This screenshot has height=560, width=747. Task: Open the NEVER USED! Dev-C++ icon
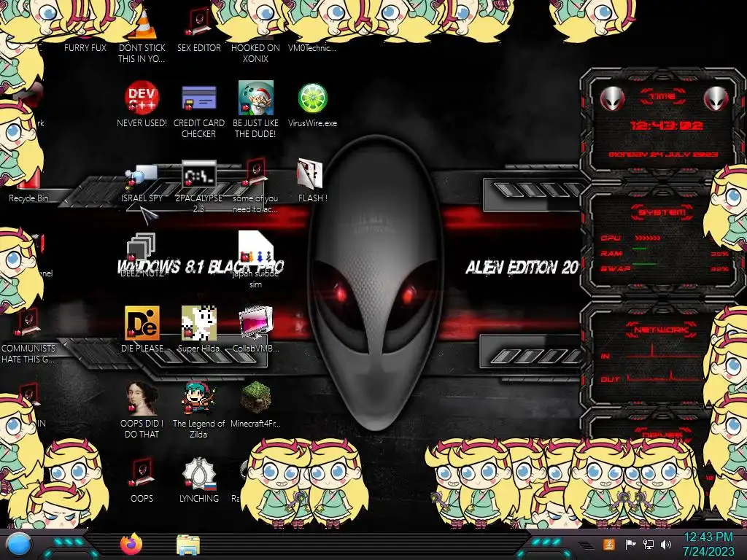tap(142, 98)
